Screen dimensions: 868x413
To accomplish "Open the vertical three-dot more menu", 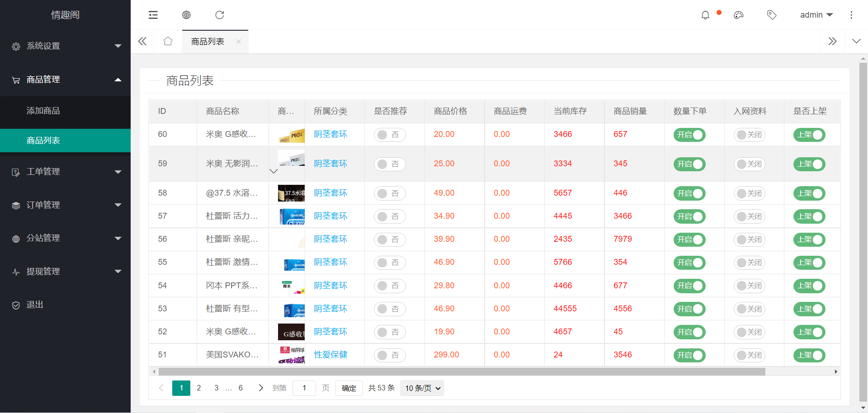I will (851, 15).
